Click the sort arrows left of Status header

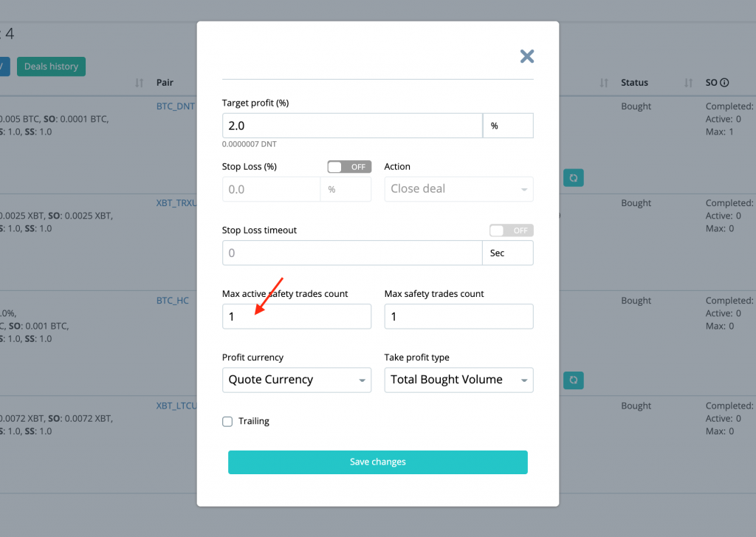point(604,83)
